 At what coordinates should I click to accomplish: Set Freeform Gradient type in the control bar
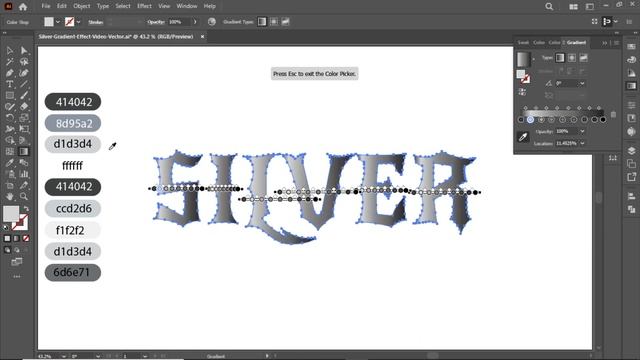pyautogui.click(x=285, y=22)
